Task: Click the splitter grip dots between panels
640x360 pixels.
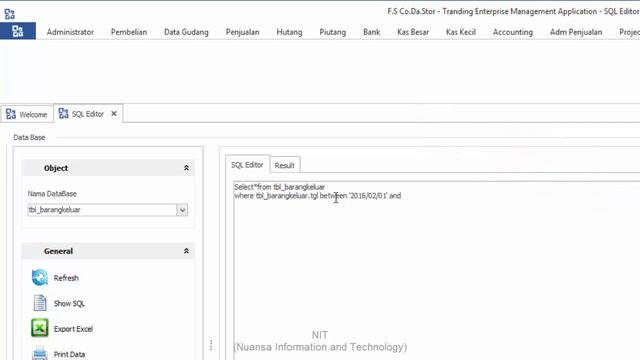Action: click(x=211, y=345)
